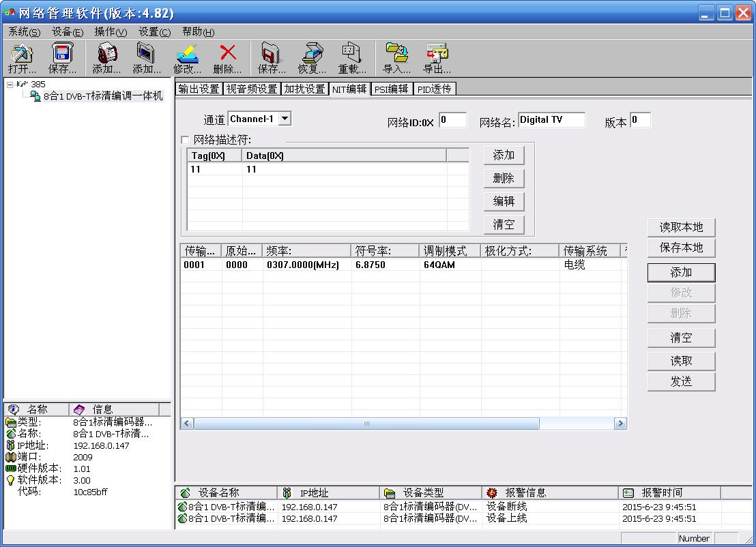Click the icon in 设备类型 column header
The image size is (756, 547).
pyautogui.click(x=390, y=493)
